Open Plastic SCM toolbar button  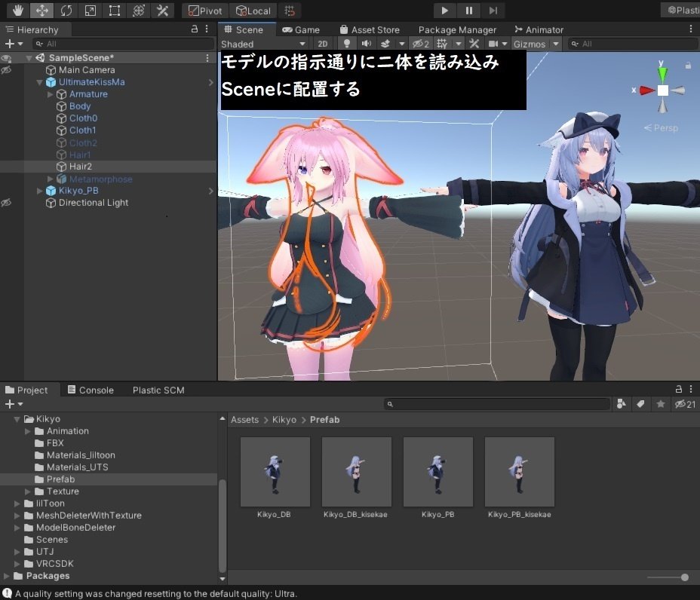681,11
